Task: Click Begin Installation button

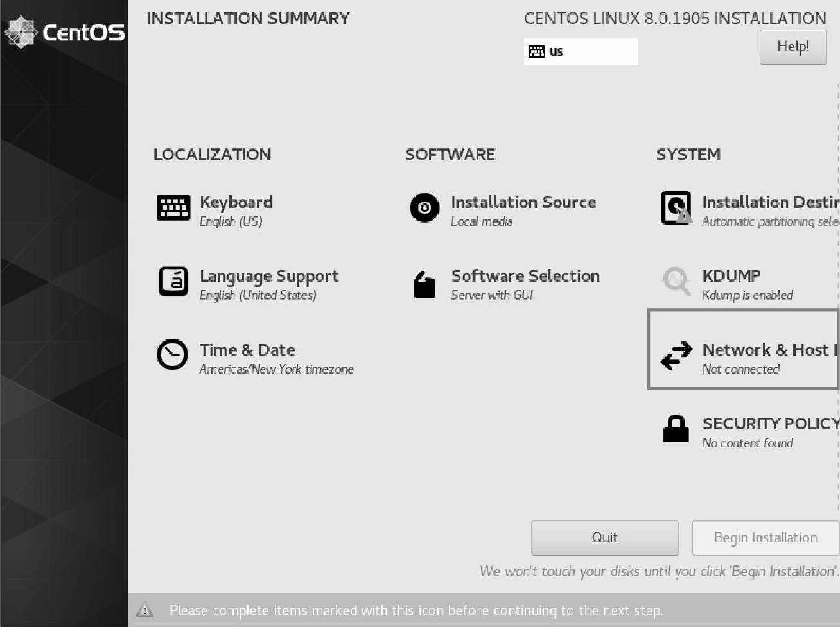Action: [x=766, y=538]
